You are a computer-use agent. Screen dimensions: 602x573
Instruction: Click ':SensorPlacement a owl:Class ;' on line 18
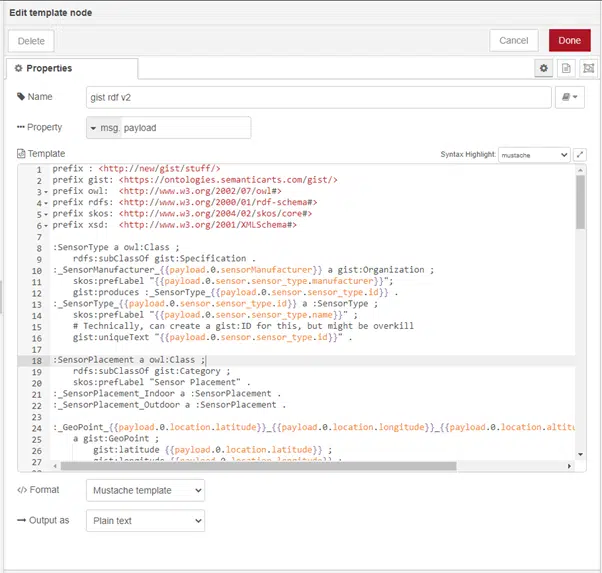[129, 360]
